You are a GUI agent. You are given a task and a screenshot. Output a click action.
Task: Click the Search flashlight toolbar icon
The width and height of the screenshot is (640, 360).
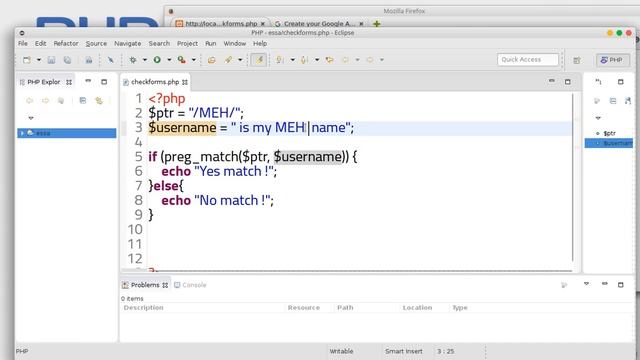tap(229, 60)
